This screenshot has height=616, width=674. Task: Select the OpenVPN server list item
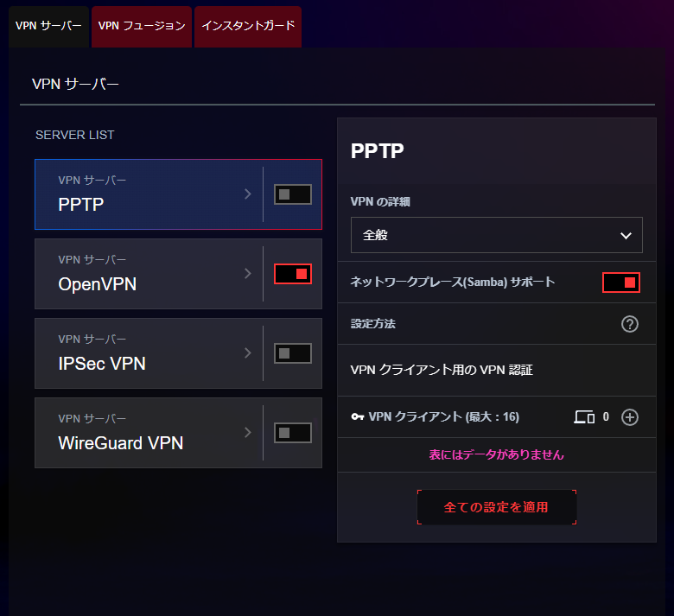tap(138, 275)
